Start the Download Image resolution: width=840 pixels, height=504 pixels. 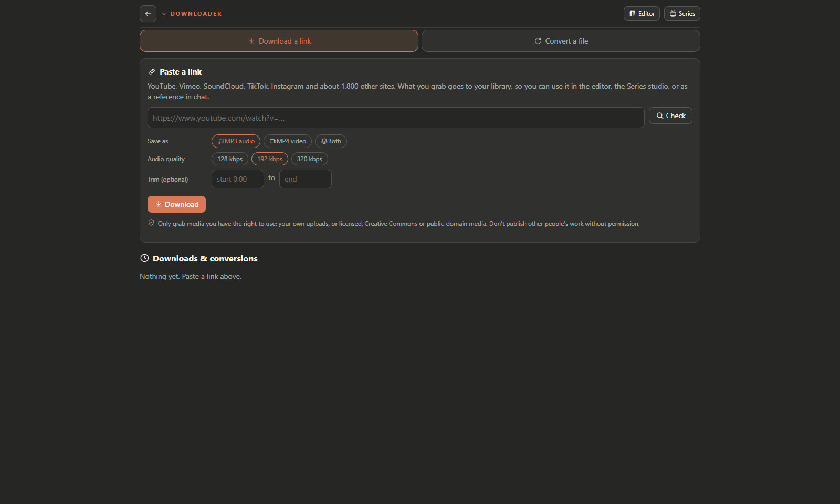click(176, 204)
